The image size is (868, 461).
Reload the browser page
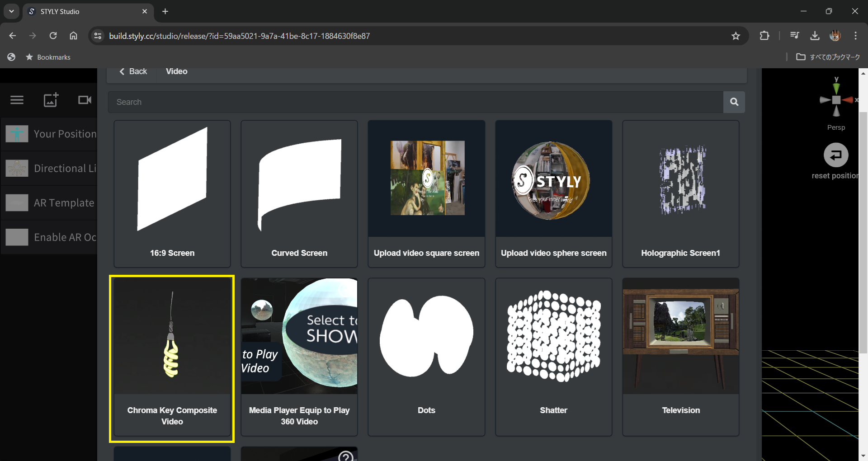pos(53,36)
